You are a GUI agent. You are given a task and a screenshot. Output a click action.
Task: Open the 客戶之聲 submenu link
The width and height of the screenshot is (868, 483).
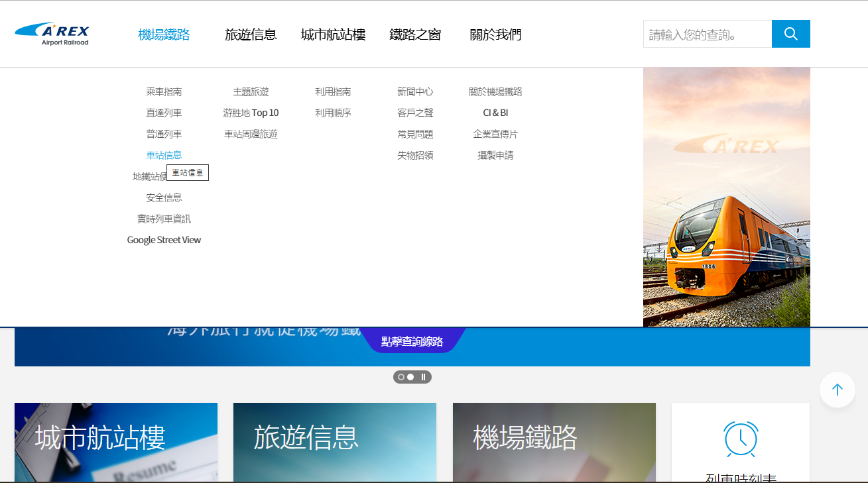click(415, 113)
